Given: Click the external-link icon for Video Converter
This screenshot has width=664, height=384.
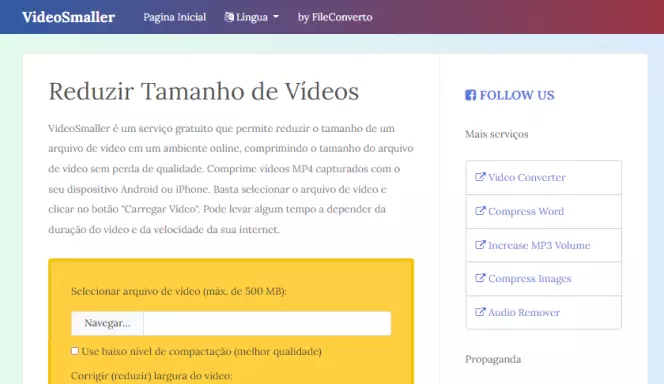Looking at the screenshot, I should (x=480, y=177).
